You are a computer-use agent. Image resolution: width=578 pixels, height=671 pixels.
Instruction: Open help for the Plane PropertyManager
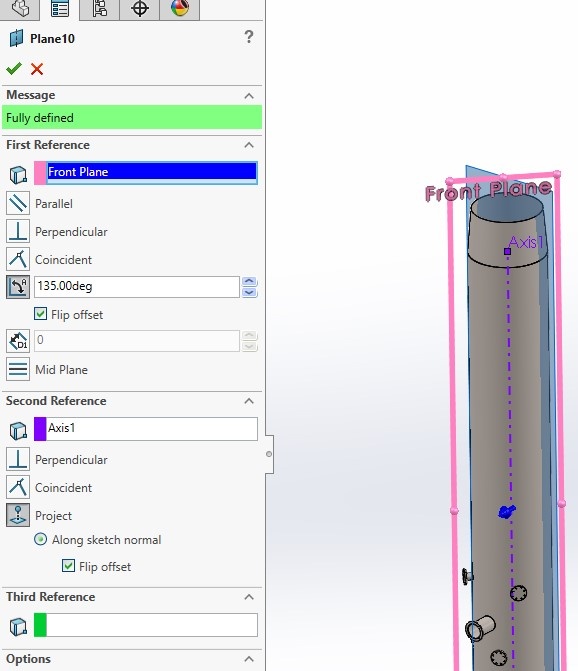tap(249, 37)
